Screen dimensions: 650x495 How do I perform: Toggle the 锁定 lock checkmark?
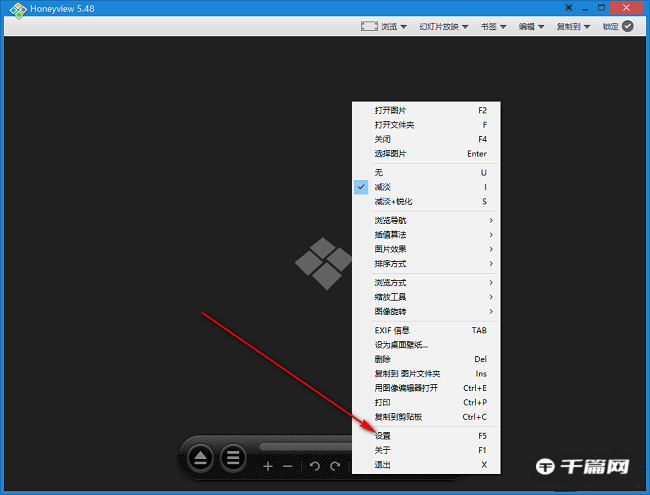point(627,27)
